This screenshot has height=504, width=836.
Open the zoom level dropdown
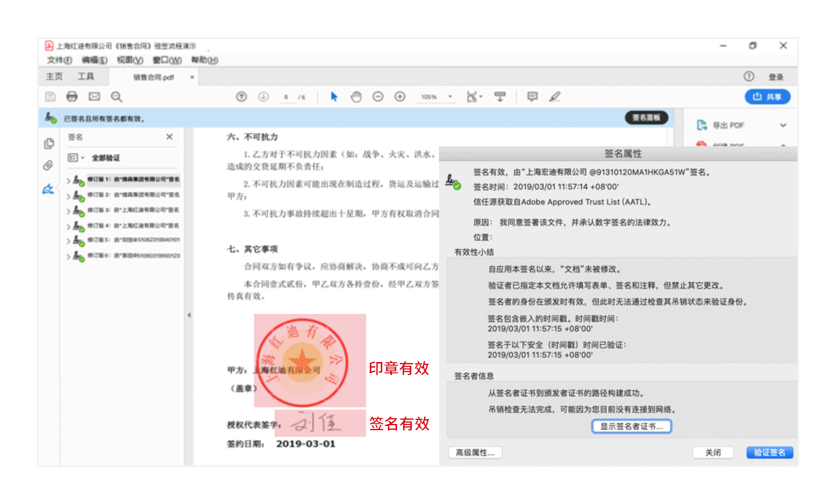pyautogui.click(x=450, y=97)
